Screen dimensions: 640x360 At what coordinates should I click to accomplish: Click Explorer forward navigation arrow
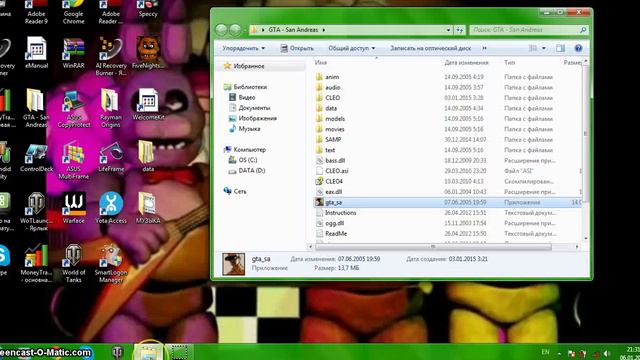click(235, 30)
